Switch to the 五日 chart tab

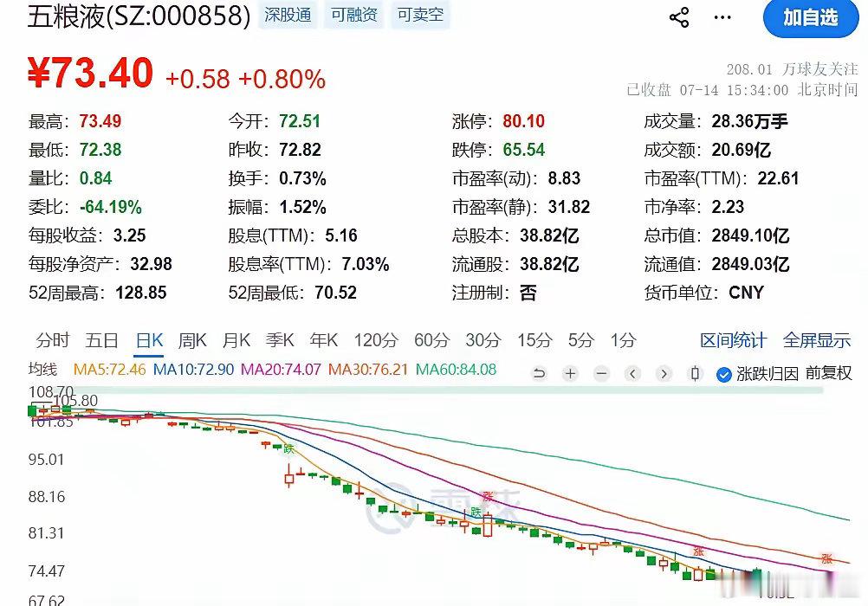(102, 340)
